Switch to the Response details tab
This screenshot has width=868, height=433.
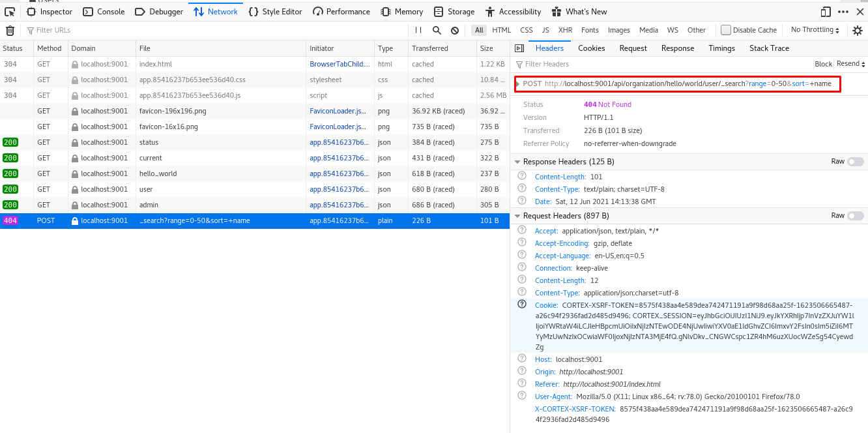(x=678, y=48)
